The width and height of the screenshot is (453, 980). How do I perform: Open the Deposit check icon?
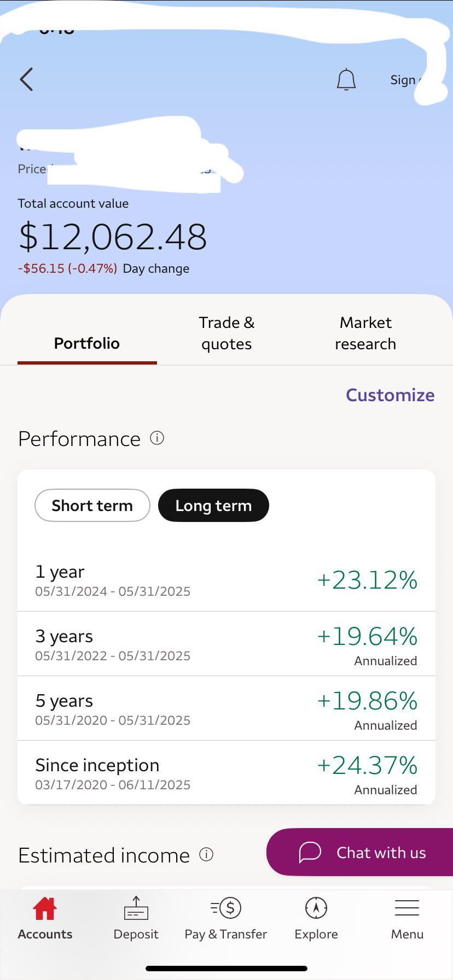[x=136, y=908]
